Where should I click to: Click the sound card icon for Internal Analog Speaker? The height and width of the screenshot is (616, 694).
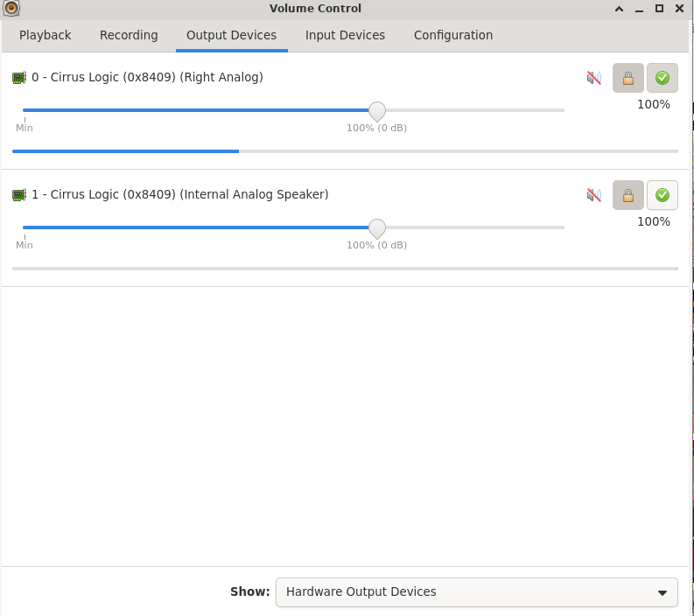pos(19,195)
